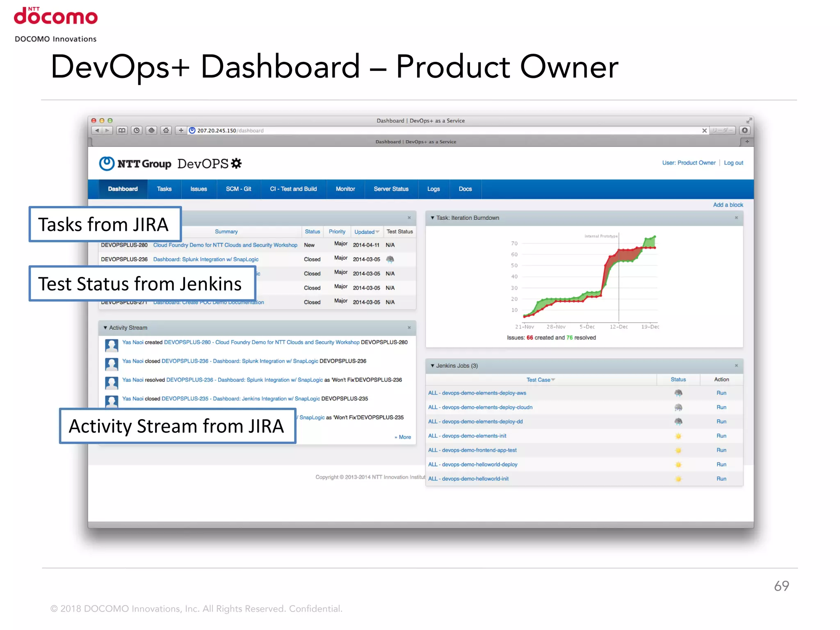Open Dashboard: Splunk Integration w/ SnapLogic task
Screen dimensions: 840x630
click(205, 259)
